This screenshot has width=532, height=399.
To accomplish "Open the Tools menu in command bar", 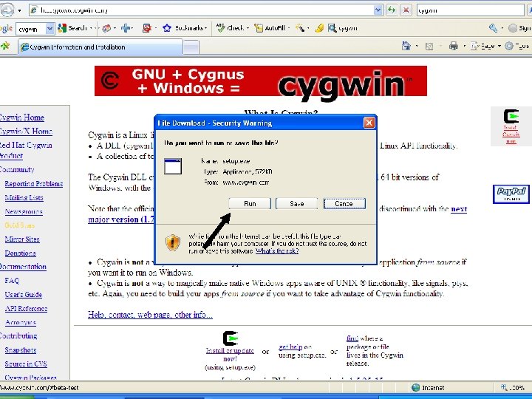I will 517,46.
